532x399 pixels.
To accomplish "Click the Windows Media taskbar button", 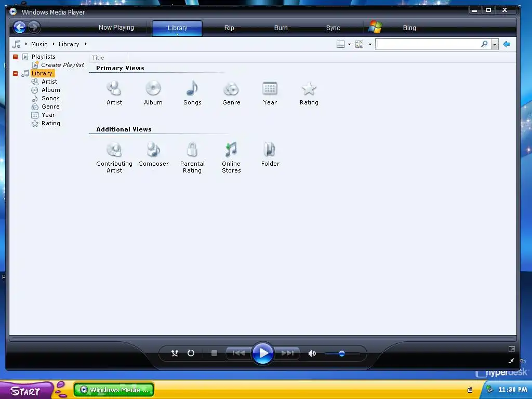I will pos(114,390).
